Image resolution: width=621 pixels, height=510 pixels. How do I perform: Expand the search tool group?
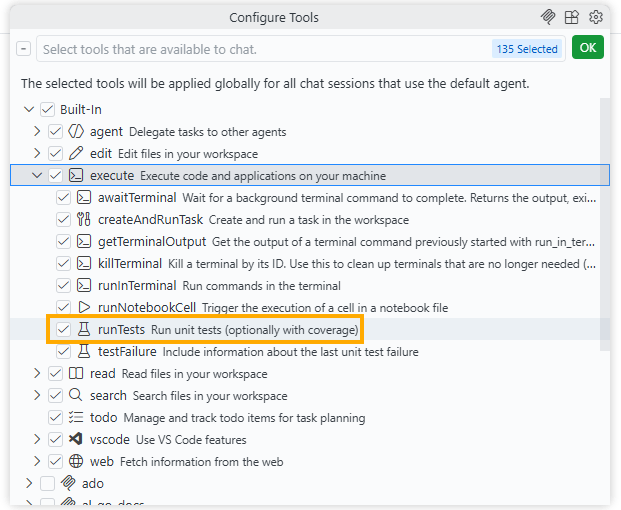tap(37, 395)
